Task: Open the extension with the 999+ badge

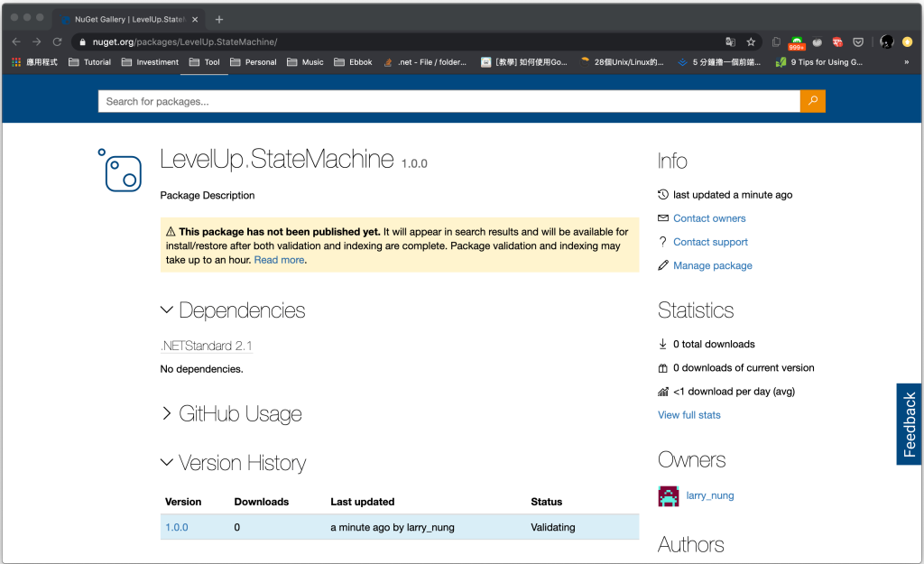Action: click(x=797, y=43)
